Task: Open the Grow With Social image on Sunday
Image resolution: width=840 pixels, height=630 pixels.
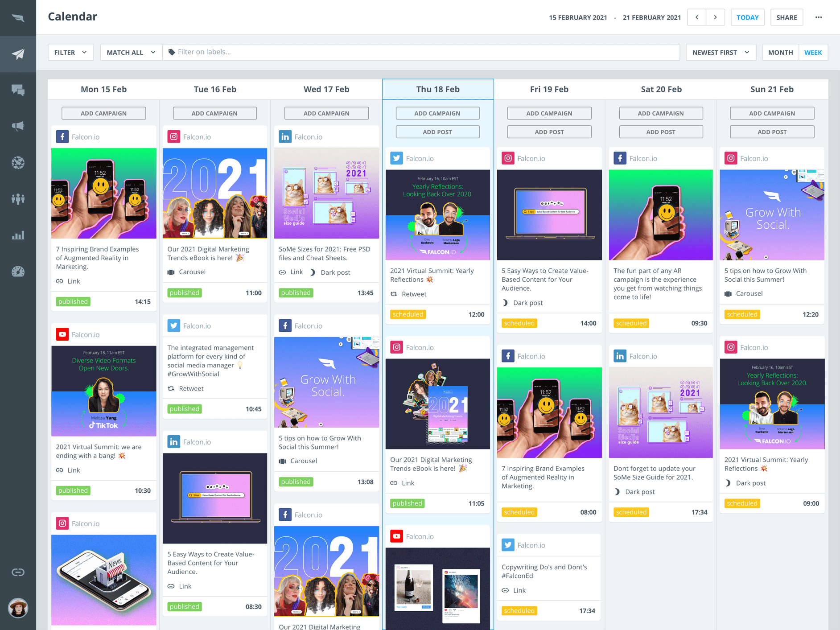Action: [x=772, y=215]
